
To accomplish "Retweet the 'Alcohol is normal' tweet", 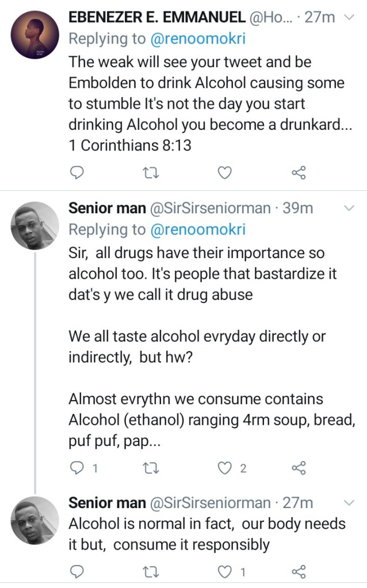I will (x=149, y=571).
